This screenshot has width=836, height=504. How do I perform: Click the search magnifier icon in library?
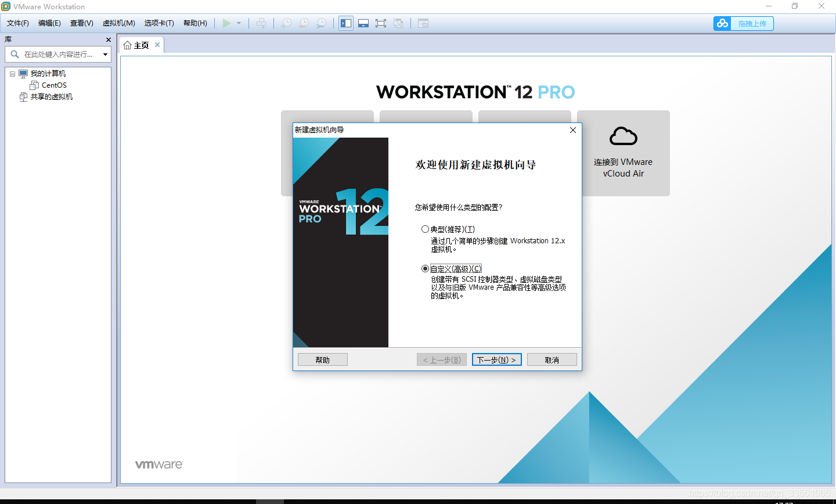point(15,54)
